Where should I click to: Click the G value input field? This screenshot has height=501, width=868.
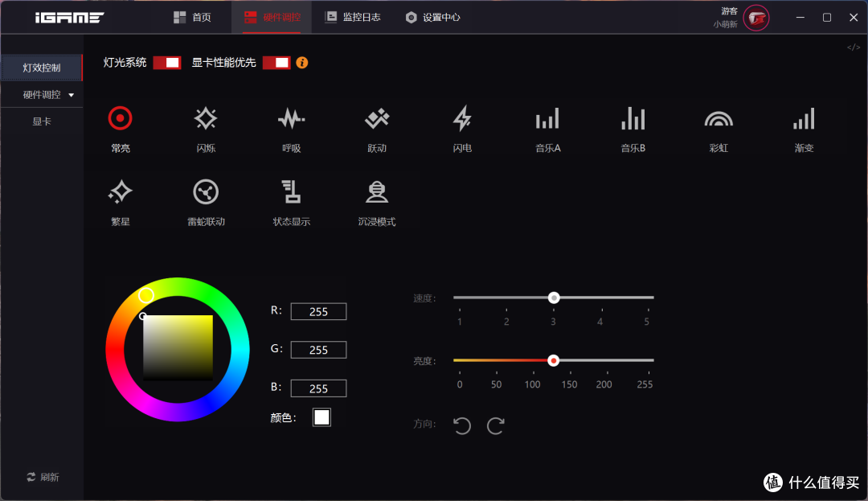318,350
